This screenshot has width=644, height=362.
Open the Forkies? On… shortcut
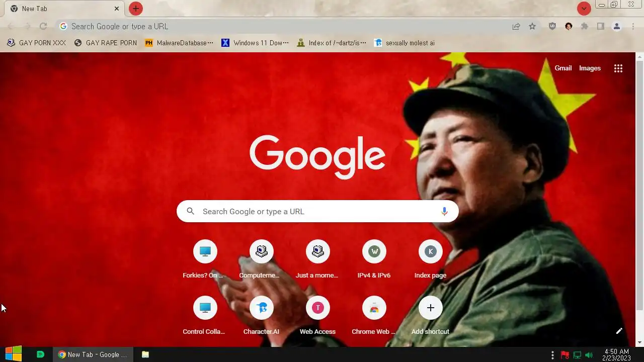[205, 259]
